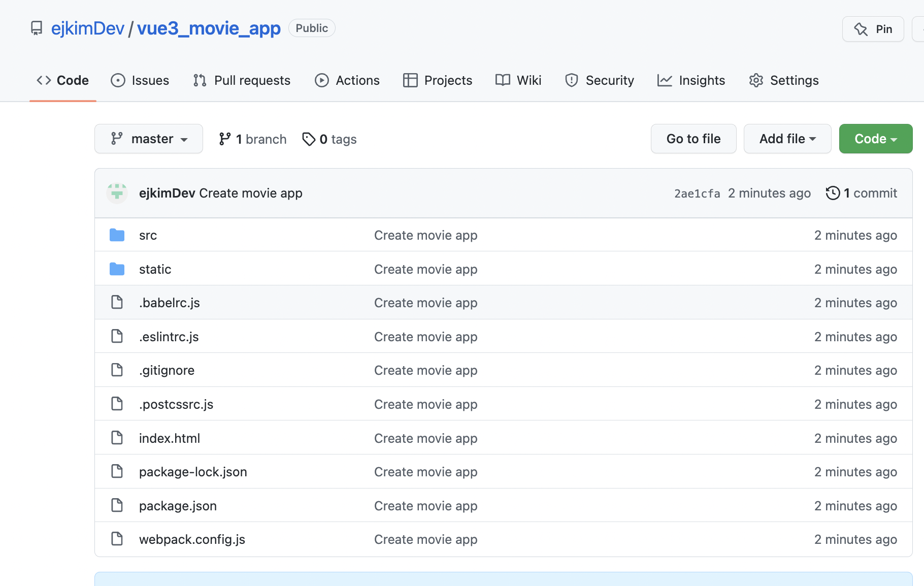Show the Insights tab
This screenshot has height=586, width=924.
click(691, 80)
